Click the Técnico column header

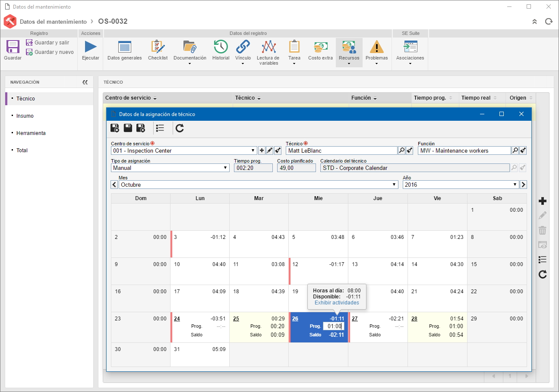click(x=291, y=98)
